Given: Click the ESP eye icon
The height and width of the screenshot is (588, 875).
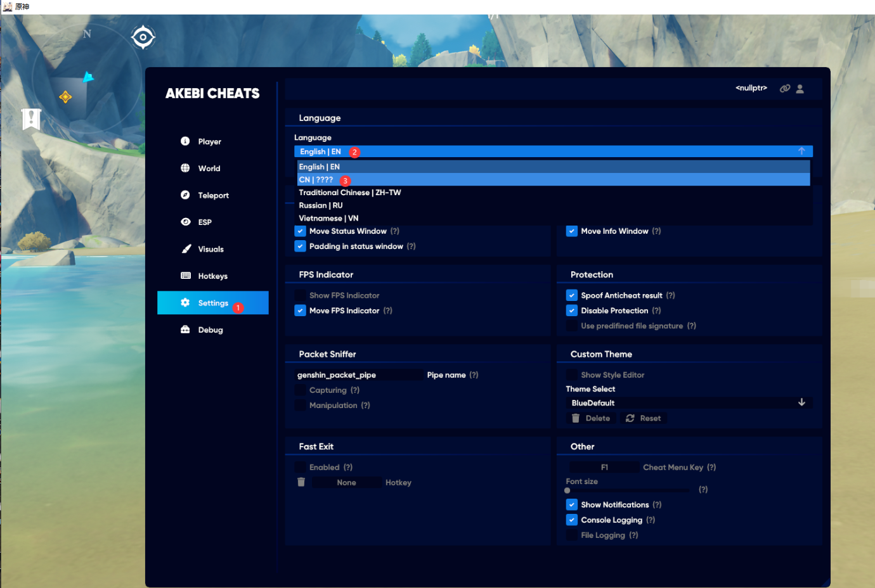Looking at the screenshot, I should click(185, 222).
